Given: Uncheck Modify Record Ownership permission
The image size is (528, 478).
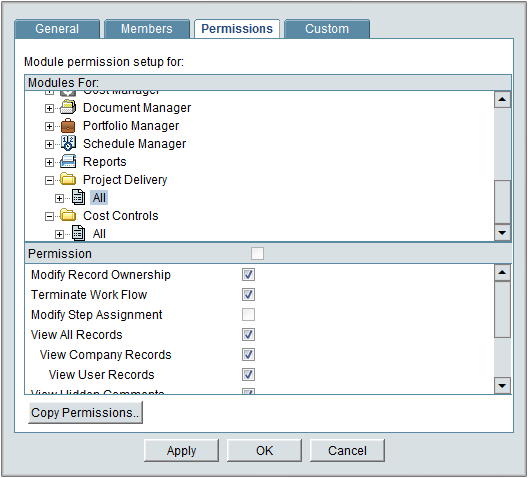Looking at the screenshot, I should click(x=249, y=275).
